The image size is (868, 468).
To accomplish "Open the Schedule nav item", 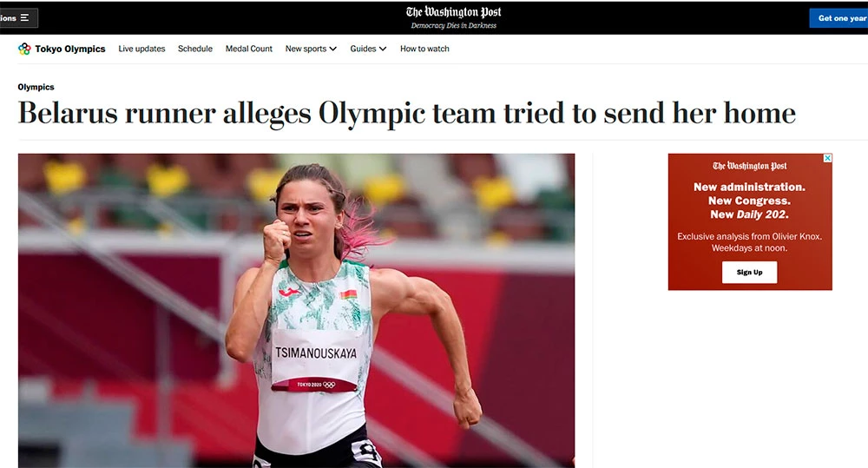I will pos(194,49).
